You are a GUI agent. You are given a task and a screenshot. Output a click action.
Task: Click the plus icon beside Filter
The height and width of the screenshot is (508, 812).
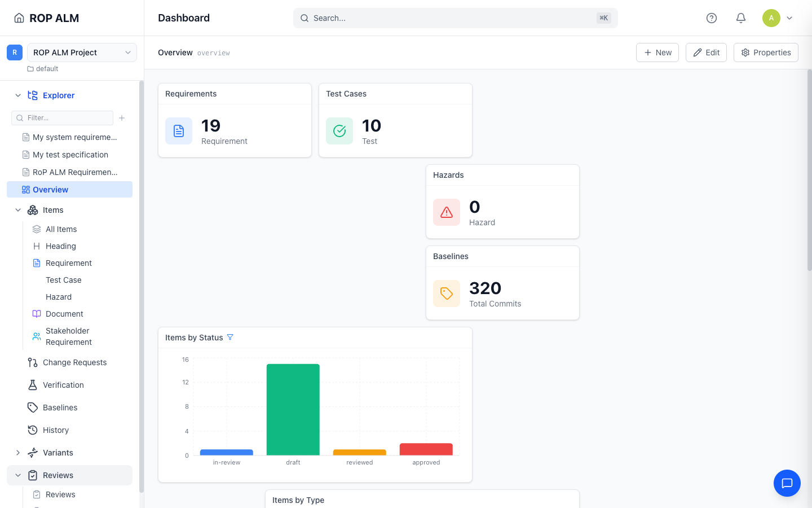tap(122, 118)
